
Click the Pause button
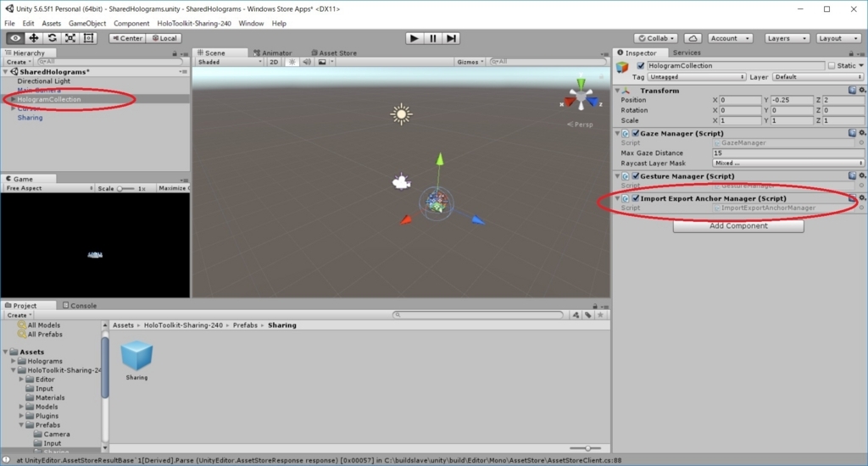(432, 38)
